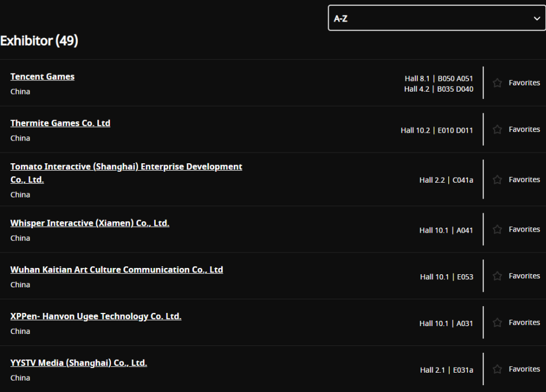This screenshot has width=546, height=392.
Task: Click Favorites label for YYSTV Media
Action: pos(524,369)
